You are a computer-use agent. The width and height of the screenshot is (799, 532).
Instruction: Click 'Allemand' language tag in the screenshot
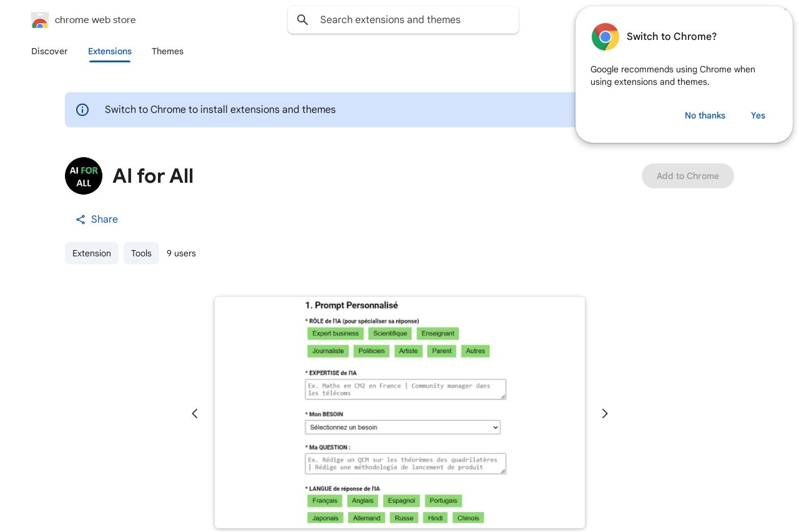pos(366,518)
